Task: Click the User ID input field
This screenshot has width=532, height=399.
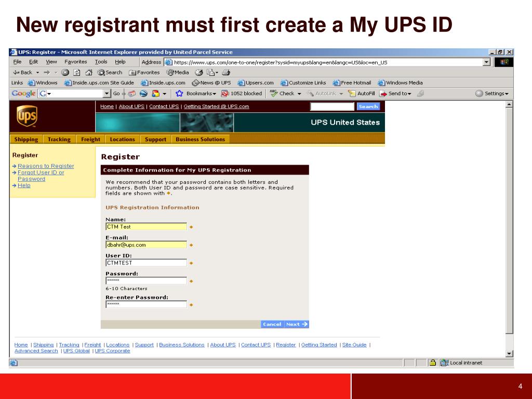Action: point(146,262)
